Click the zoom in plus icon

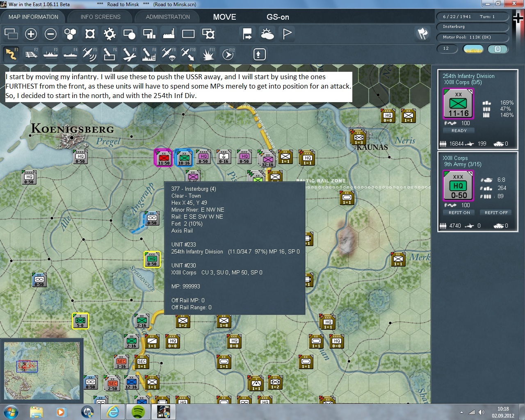click(x=31, y=34)
